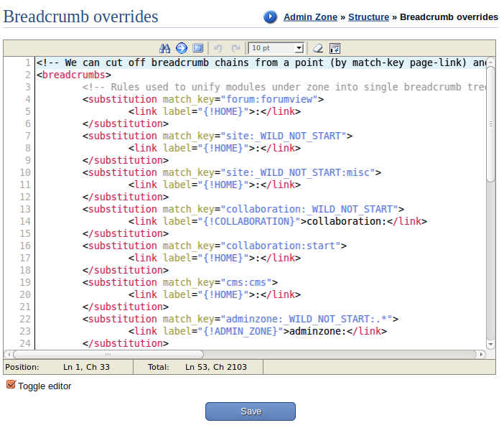Click the opening breadcrumbs tag on line 2
This screenshot has width=504, height=433.
pos(73,75)
